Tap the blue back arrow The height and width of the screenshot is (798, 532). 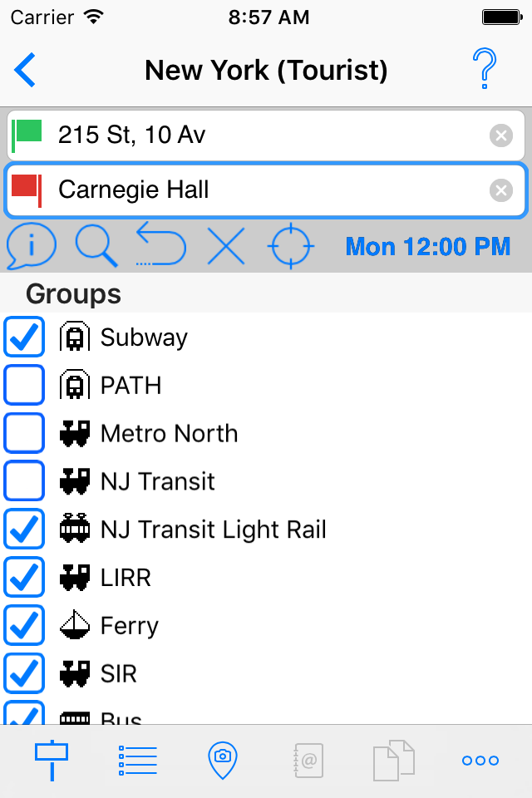[x=26, y=70]
